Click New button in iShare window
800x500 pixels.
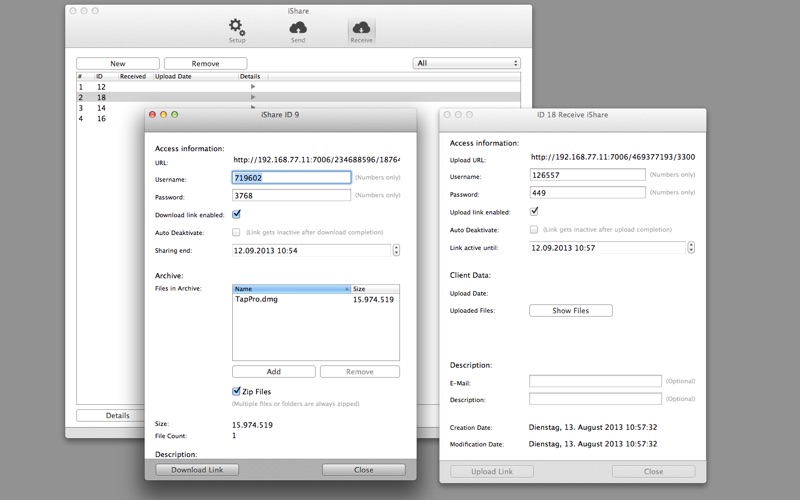coord(118,63)
